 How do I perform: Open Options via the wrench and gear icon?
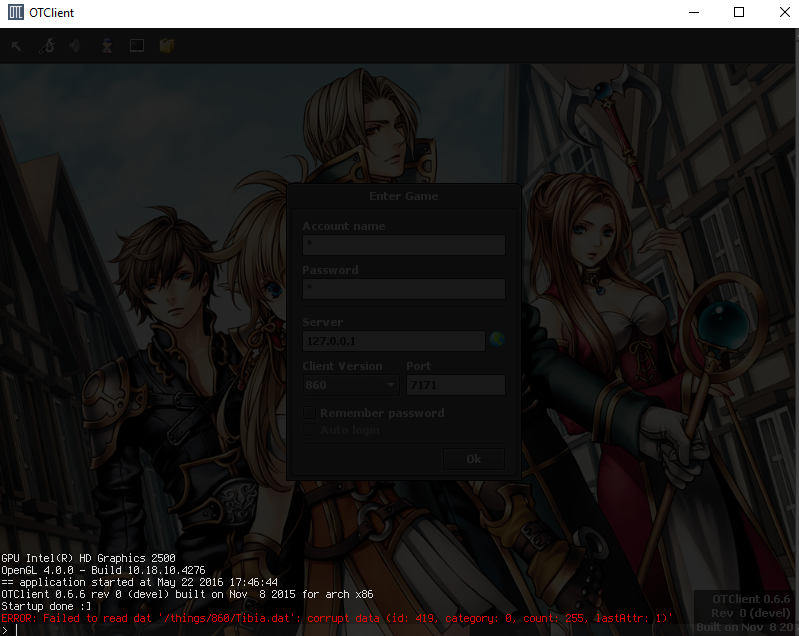47,46
